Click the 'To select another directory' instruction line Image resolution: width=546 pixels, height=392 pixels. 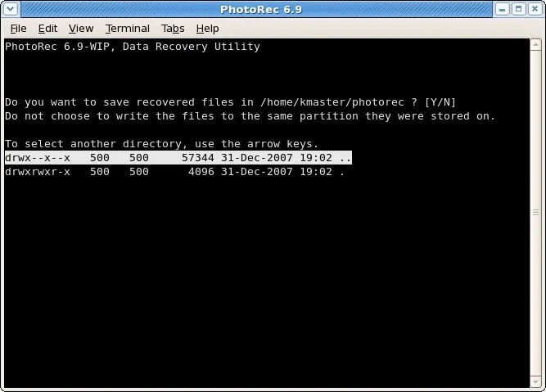coord(161,144)
